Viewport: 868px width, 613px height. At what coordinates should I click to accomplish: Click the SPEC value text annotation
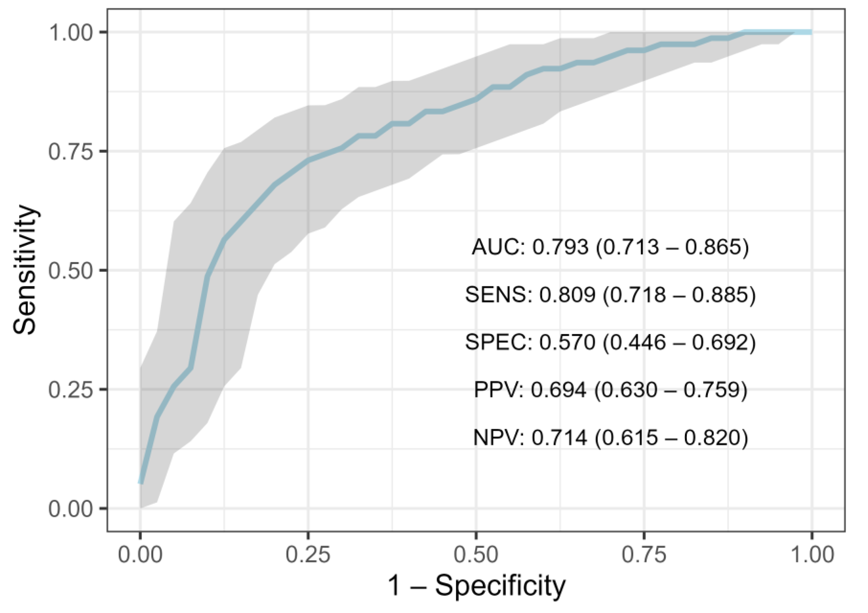pyautogui.click(x=610, y=343)
